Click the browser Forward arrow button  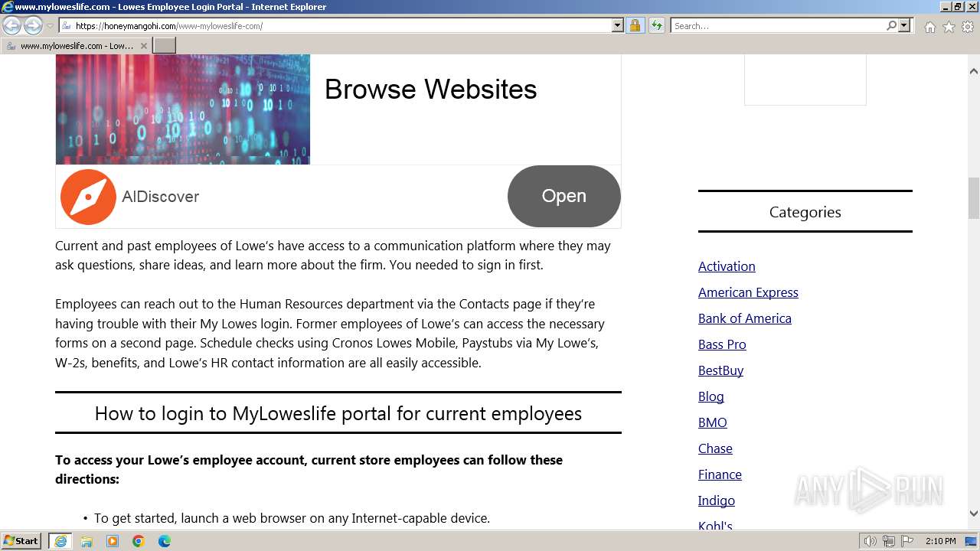[x=33, y=26]
